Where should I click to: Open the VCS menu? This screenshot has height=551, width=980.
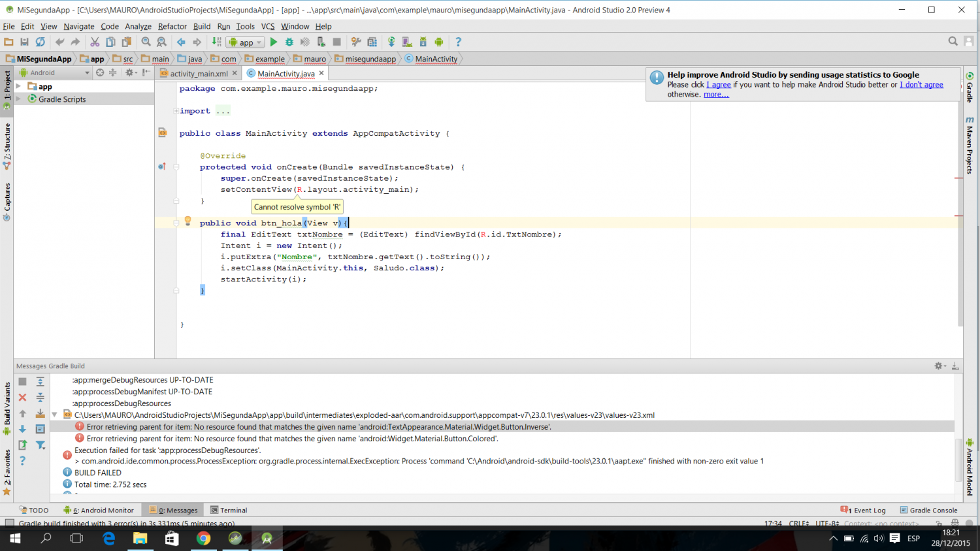click(268, 26)
